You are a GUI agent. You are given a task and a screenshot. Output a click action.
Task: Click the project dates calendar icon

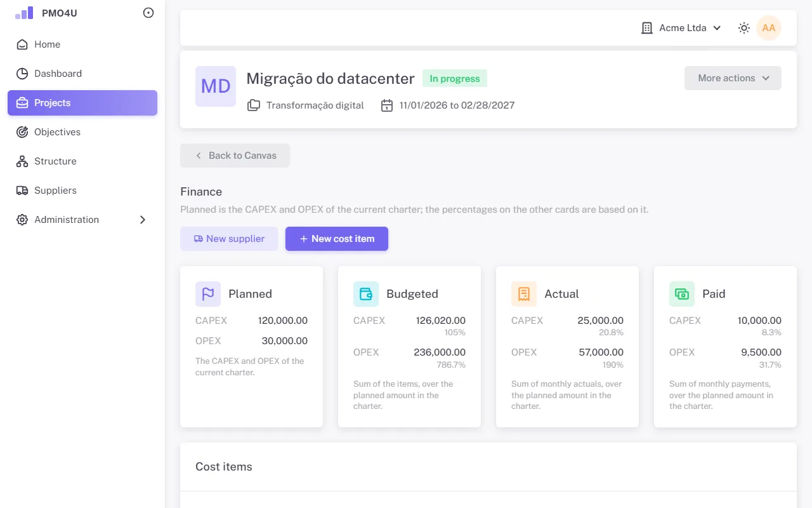pos(387,105)
